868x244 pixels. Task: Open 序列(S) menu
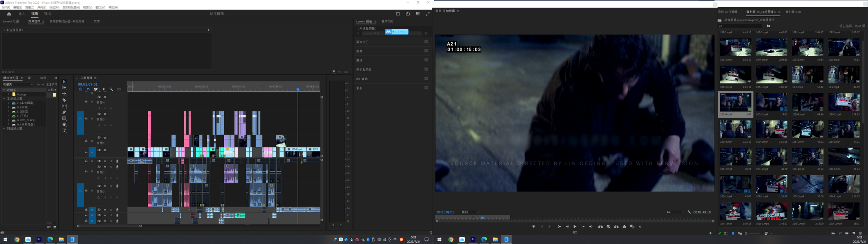[42, 7]
